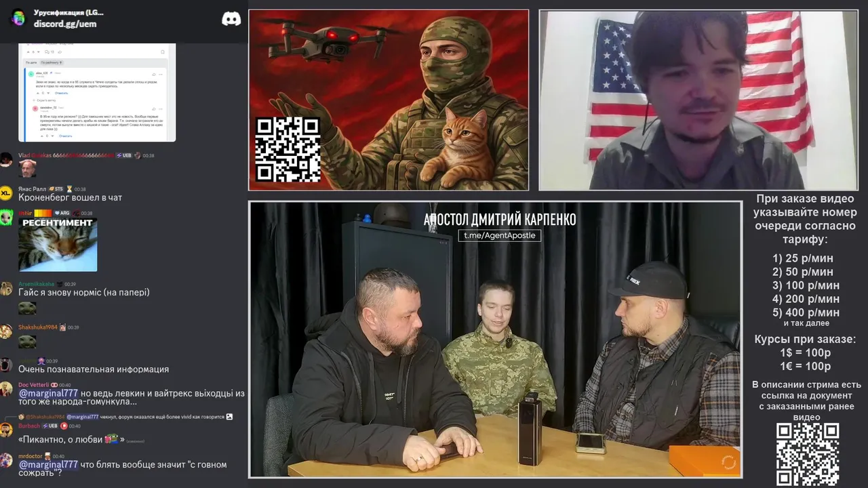
Task: Open the РЕСЕНТИМЕНТ cat image
Action: 58,244
